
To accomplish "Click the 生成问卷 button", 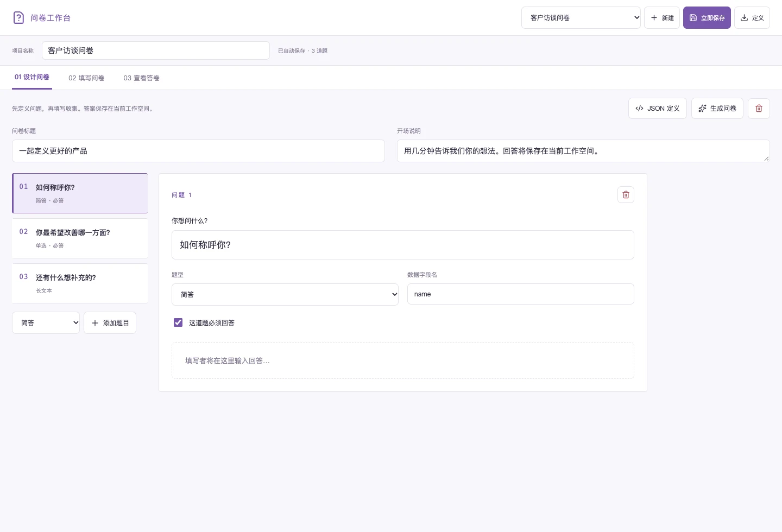I will 717,108.
